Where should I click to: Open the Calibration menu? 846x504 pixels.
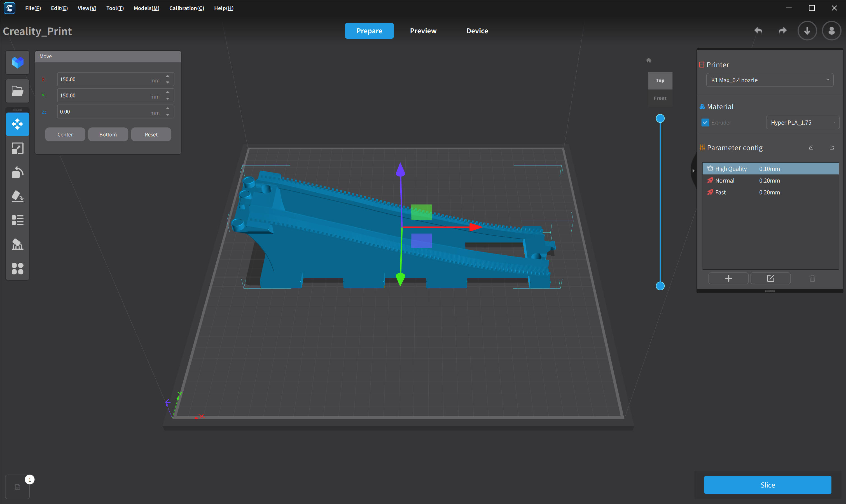point(187,8)
